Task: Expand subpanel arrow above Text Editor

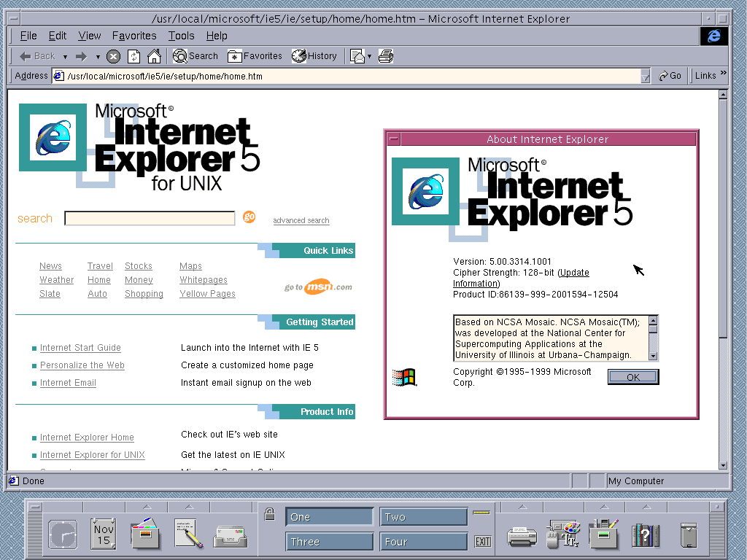Action: click(189, 506)
